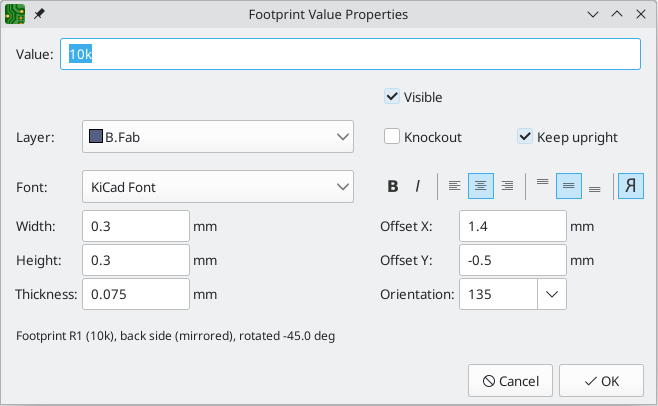
Task: Toggle the mirrored text button
Action: coord(631,186)
